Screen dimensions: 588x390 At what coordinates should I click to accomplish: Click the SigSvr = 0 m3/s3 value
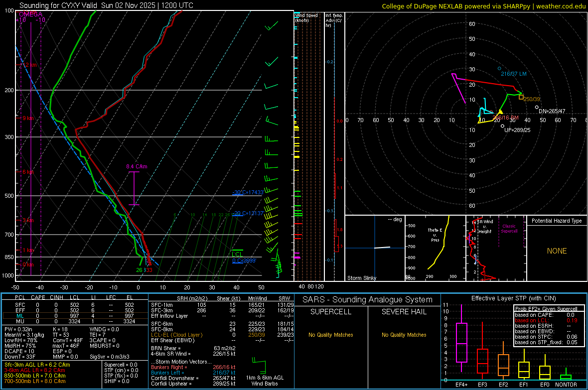point(110,357)
